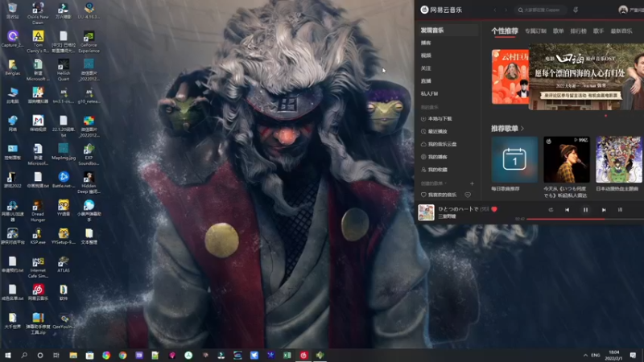The height and width of the screenshot is (362, 644).
Task: Open File Explorer from taskbar
Action: [73, 355]
